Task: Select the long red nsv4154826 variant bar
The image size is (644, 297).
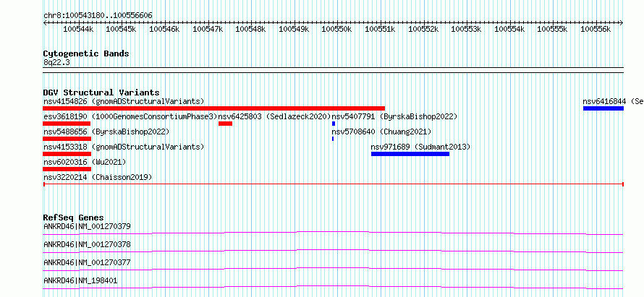Action: [x=214, y=108]
